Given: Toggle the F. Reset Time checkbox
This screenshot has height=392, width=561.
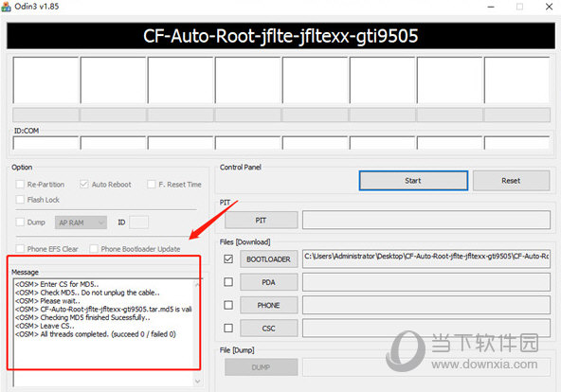Looking at the screenshot, I should (152, 184).
